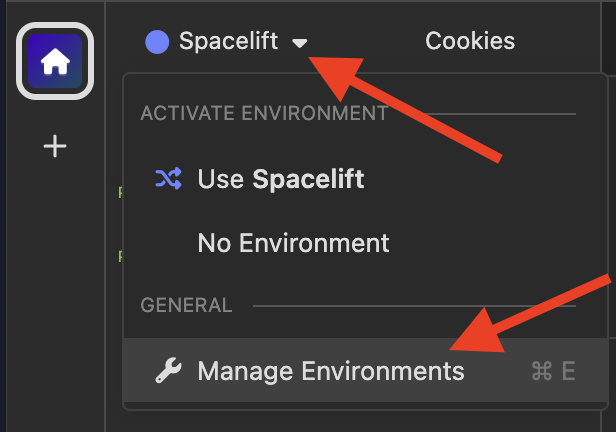Click the GENERAL section header

click(187, 305)
